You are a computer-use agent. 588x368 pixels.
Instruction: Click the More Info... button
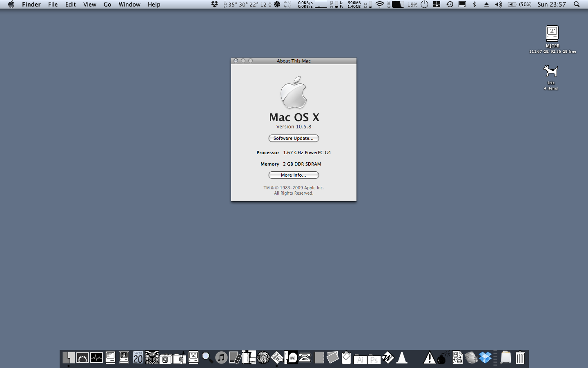(294, 175)
